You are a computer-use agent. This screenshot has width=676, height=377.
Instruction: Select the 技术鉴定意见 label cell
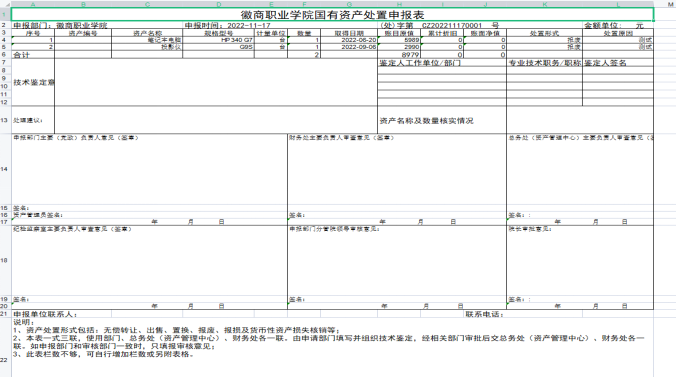click(33, 82)
